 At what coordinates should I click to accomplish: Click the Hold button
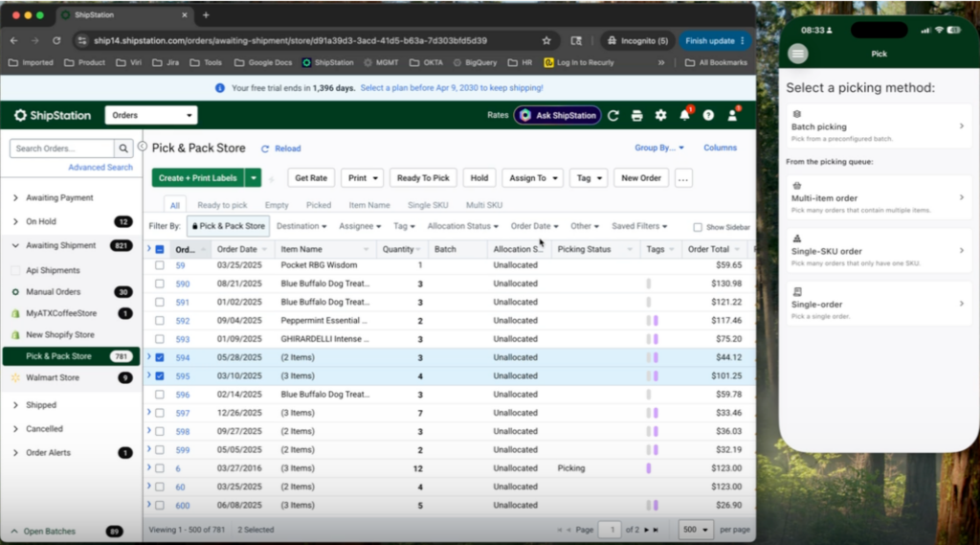[479, 178]
